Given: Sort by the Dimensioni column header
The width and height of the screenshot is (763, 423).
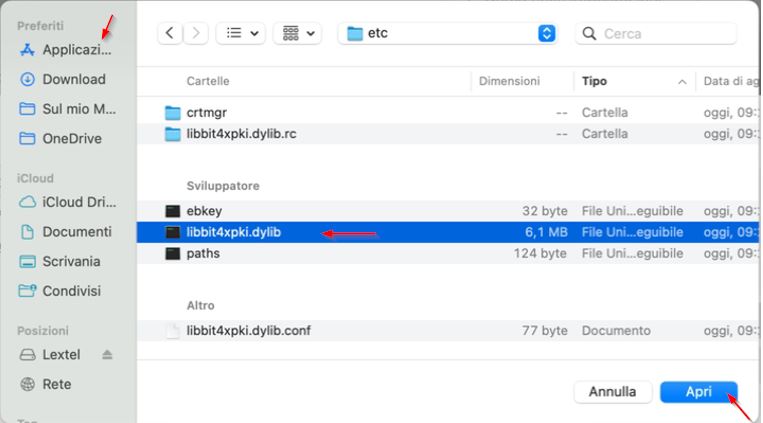Looking at the screenshot, I should pos(509,81).
